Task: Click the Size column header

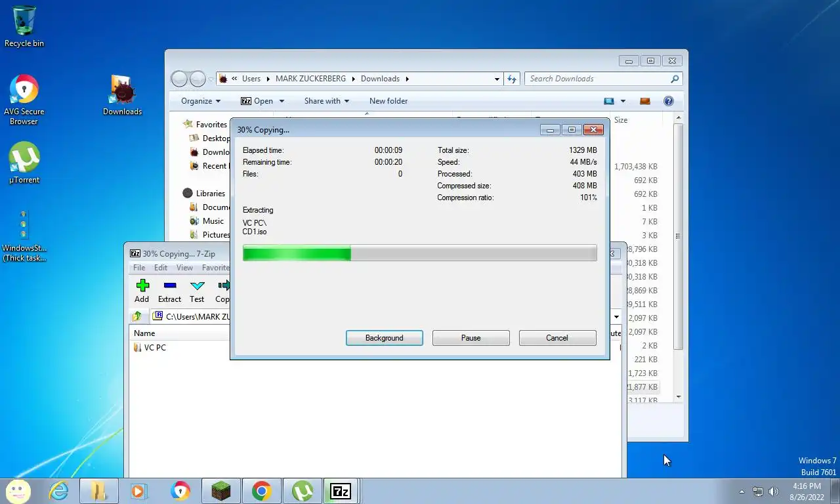Action: click(x=621, y=120)
